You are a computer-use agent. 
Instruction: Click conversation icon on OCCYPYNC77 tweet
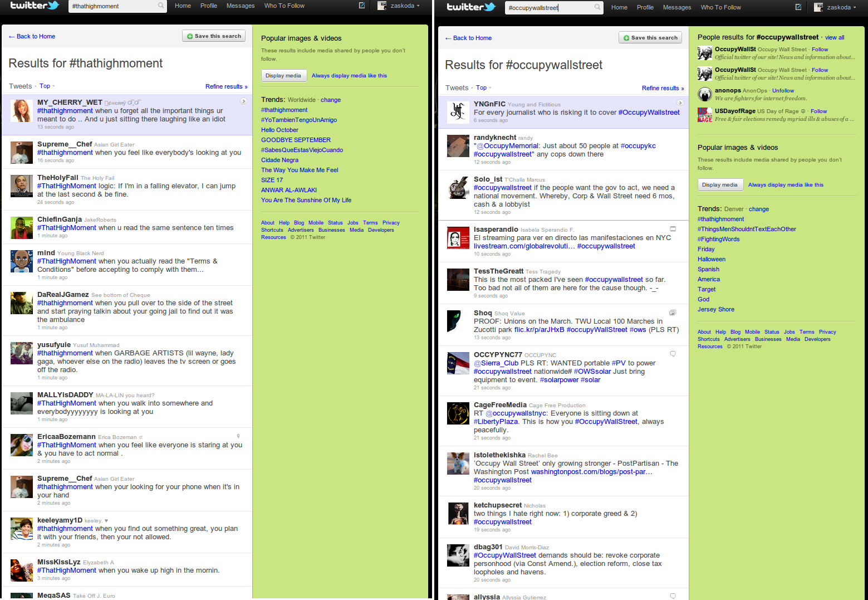tap(673, 354)
